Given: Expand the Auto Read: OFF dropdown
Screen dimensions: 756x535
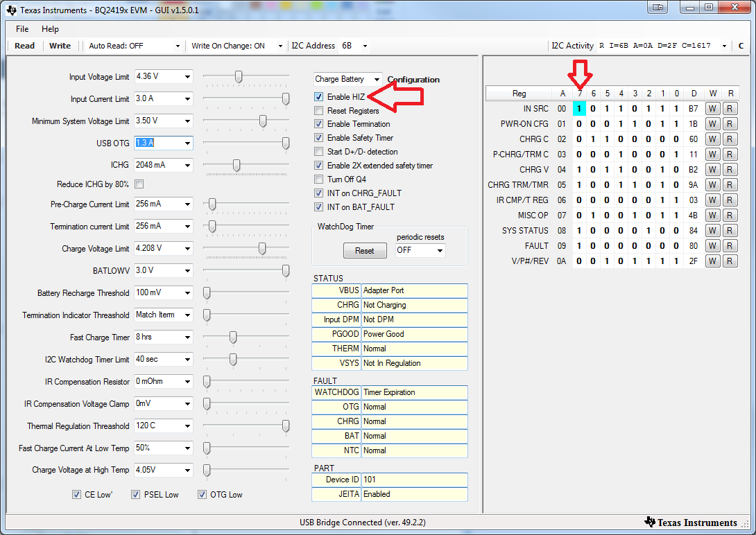Looking at the screenshot, I should tap(178, 46).
